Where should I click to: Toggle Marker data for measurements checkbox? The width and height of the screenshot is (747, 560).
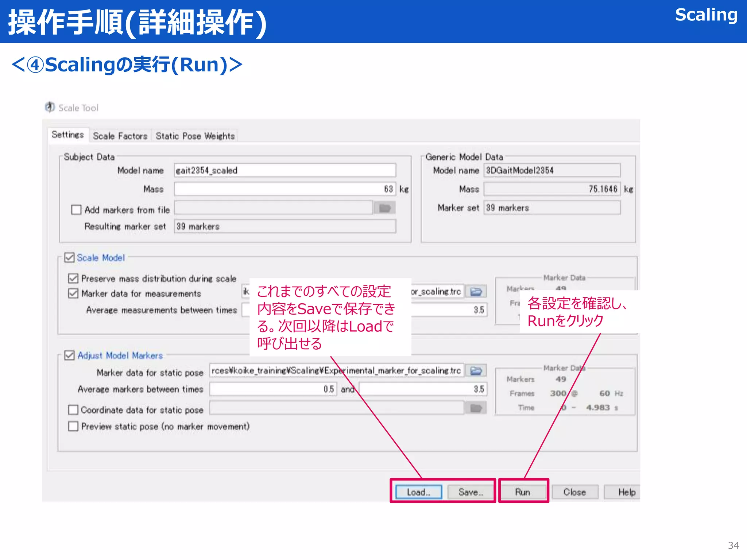click(x=73, y=293)
